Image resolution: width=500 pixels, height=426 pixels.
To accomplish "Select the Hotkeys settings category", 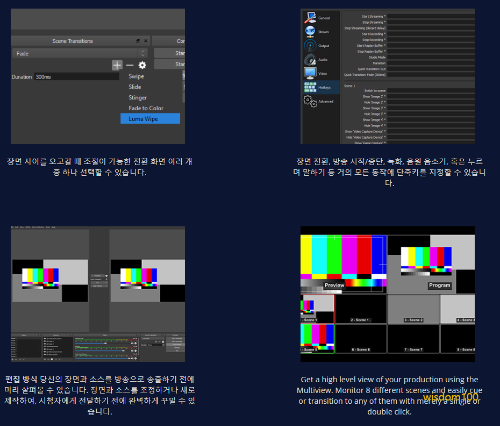I will click(x=321, y=87).
